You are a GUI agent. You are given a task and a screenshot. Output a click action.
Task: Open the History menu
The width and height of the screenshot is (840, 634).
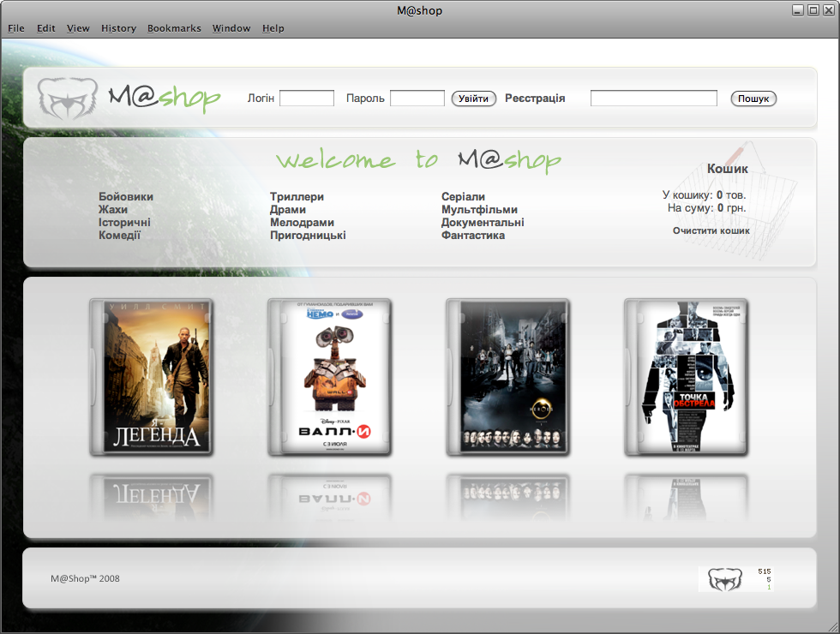click(118, 28)
